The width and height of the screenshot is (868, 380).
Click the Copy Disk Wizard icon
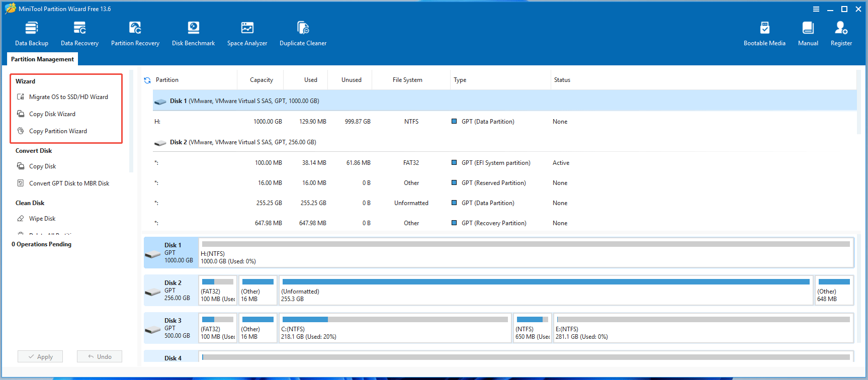pyautogui.click(x=21, y=114)
